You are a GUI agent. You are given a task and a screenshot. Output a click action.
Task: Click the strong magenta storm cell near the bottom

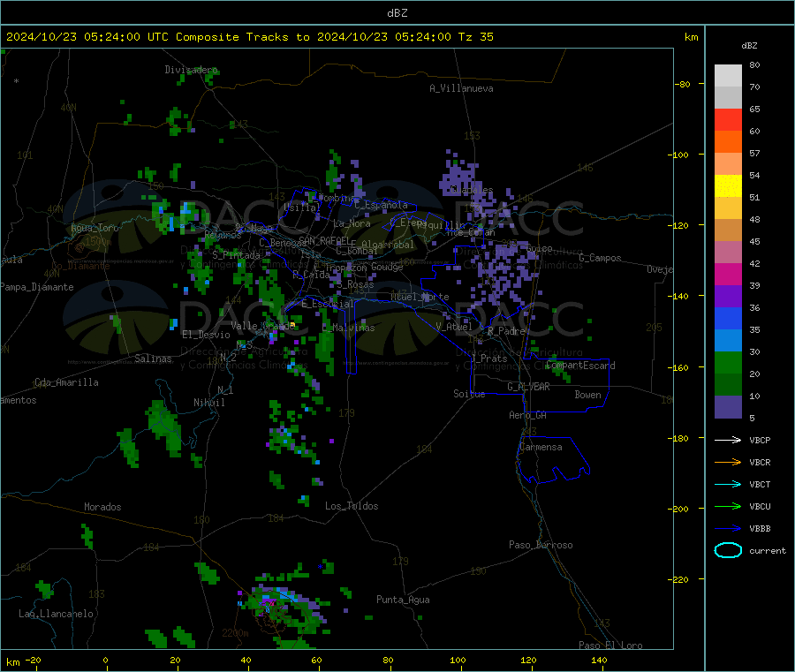tap(270, 604)
